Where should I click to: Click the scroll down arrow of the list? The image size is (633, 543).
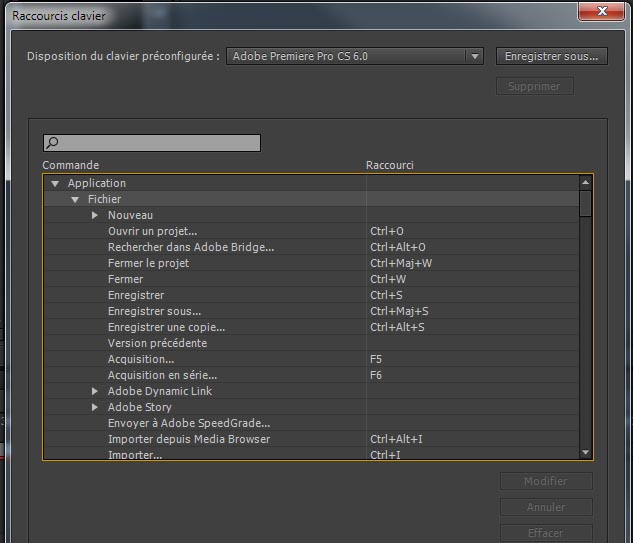[585, 452]
